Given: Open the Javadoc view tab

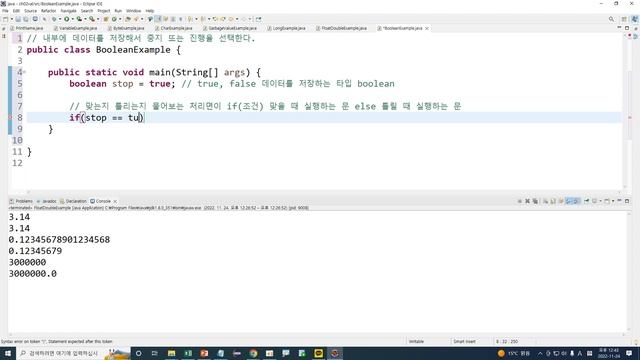Looking at the screenshot, I should click(x=47, y=201).
